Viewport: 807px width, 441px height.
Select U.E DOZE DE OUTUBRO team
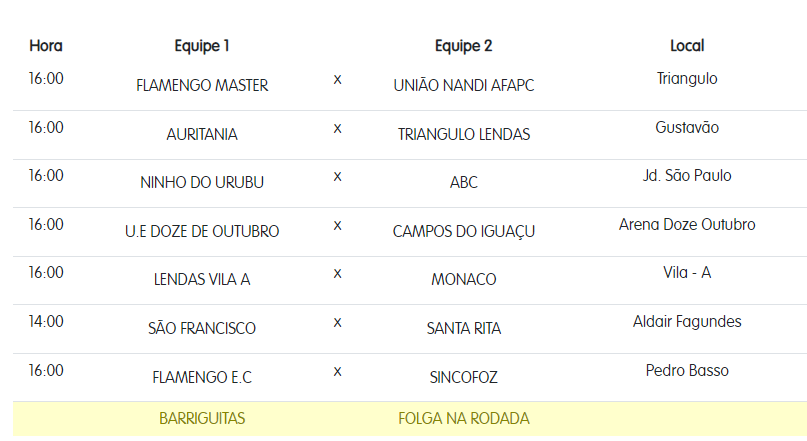click(x=202, y=232)
